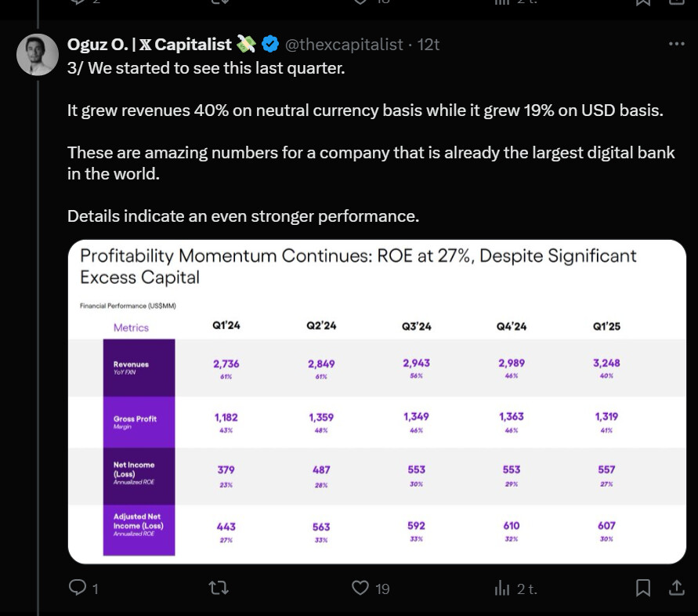This screenshot has height=616, width=698.
Task: Open post analytics via the bar chart icon
Action: coord(502,588)
